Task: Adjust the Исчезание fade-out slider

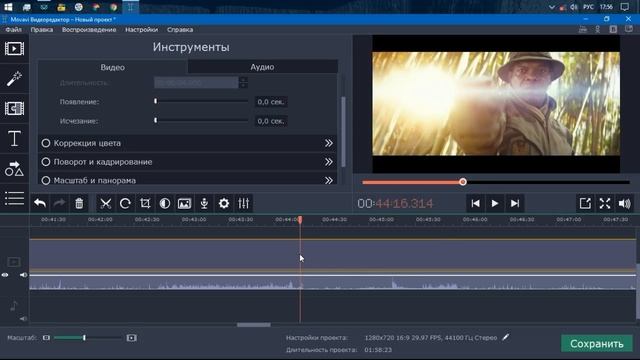Action: [x=156, y=120]
